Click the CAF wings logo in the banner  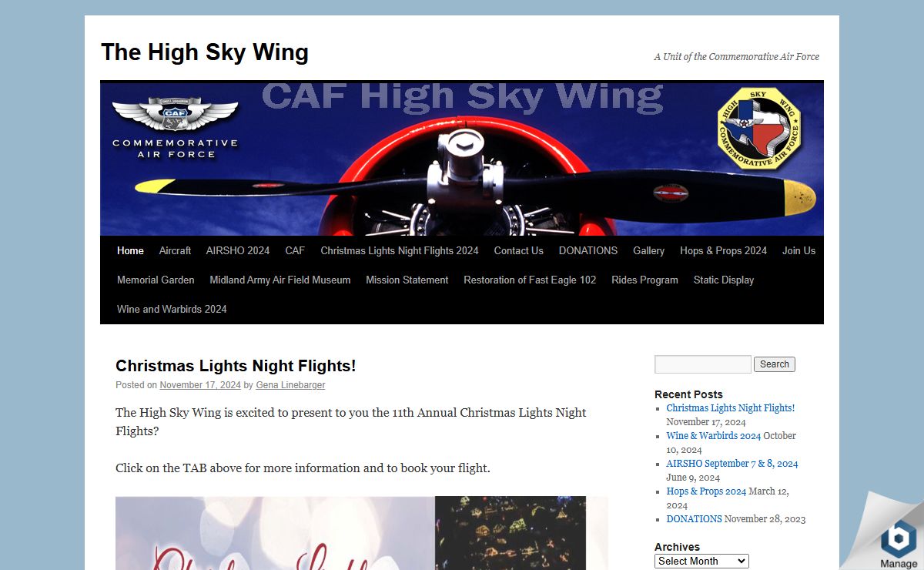(x=175, y=127)
